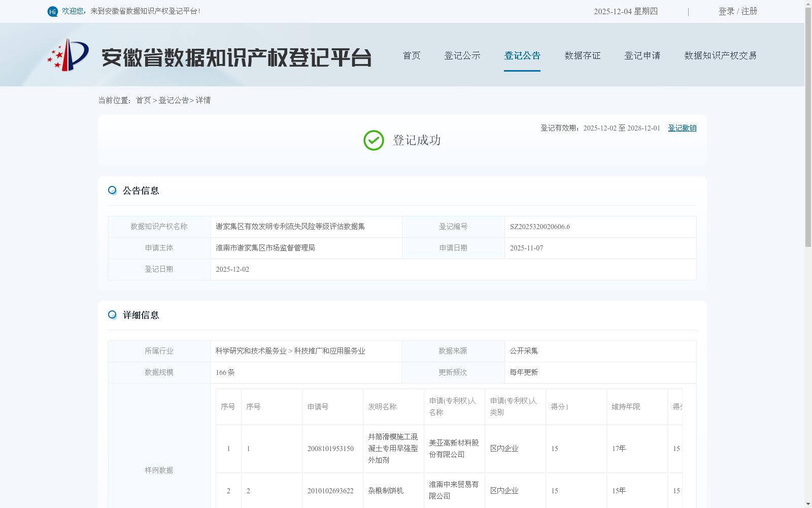Viewport: 812px width, 508px height.
Task: Click 首页 in the breadcrumb
Action: (x=143, y=100)
